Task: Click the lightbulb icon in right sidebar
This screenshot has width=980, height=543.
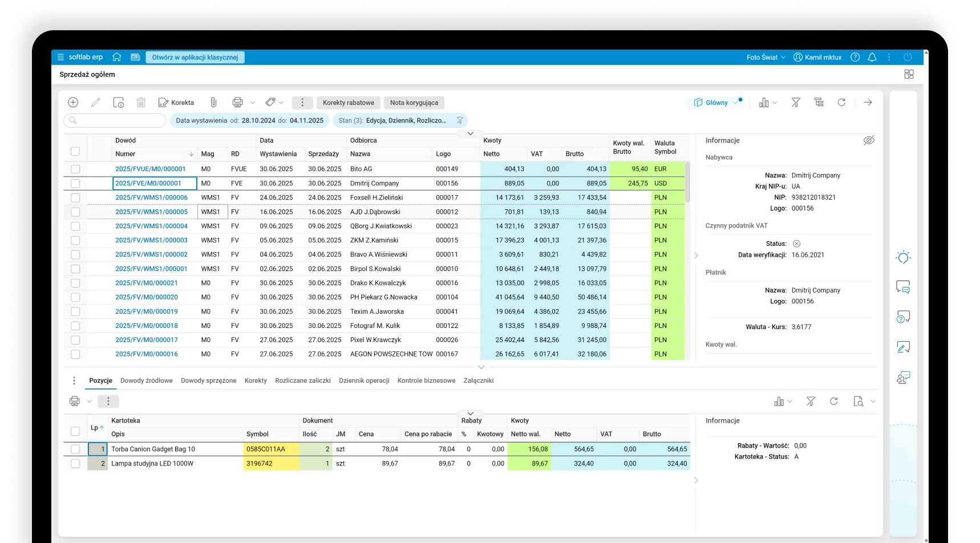Action: click(x=903, y=257)
